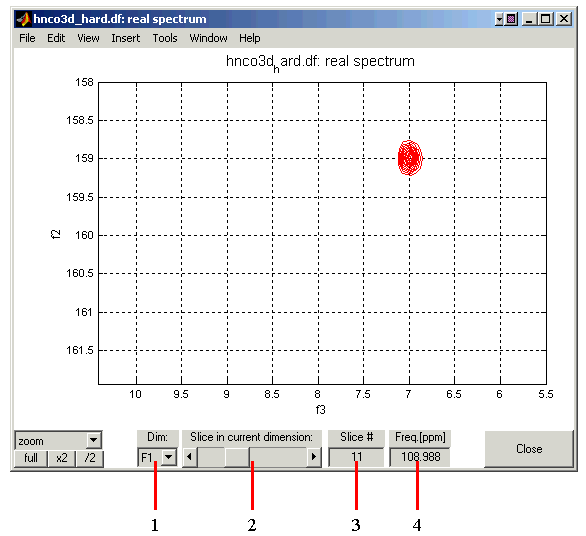The height and width of the screenshot is (536, 586).
Task: Open the zoom mode dropdown
Action: tap(93, 440)
